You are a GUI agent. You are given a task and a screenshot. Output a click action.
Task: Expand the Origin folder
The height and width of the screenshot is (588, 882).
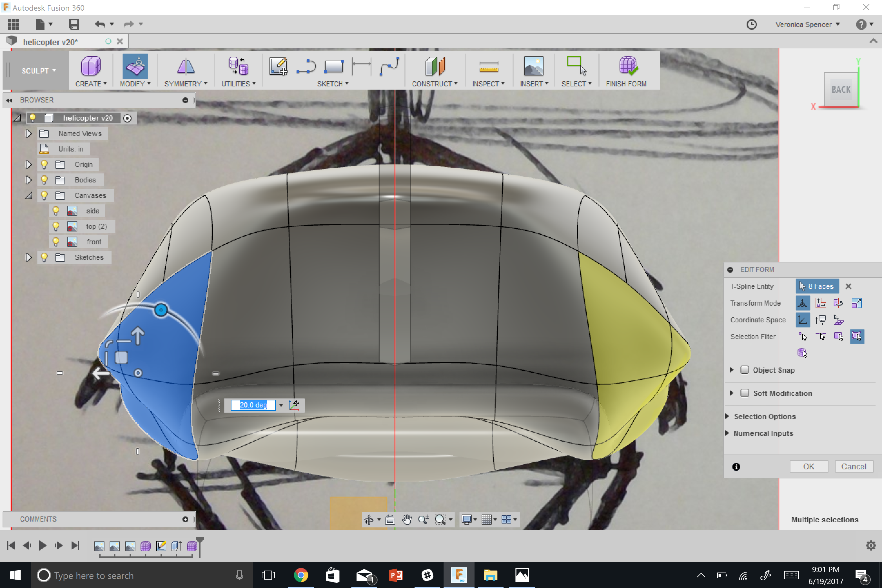pos(28,164)
